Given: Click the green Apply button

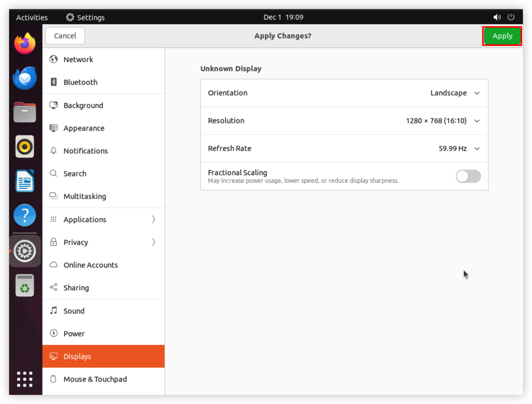Looking at the screenshot, I should [502, 36].
